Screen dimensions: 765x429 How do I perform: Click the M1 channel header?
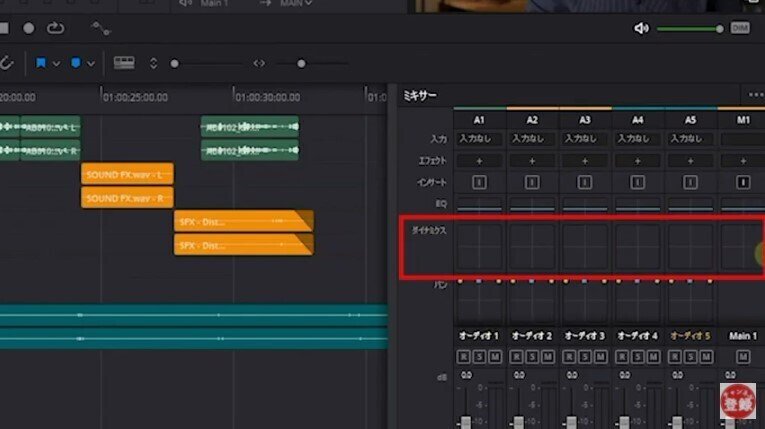743,120
